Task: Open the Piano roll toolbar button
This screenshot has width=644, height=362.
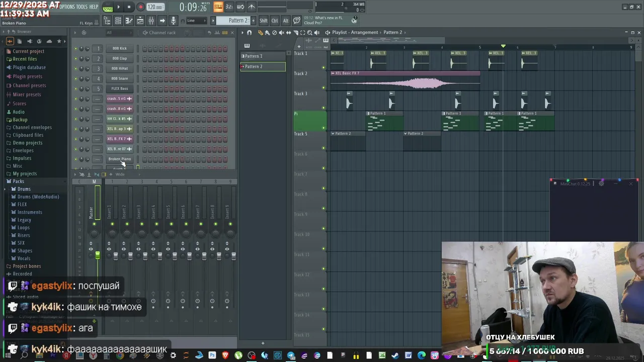Action: point(129,21)
